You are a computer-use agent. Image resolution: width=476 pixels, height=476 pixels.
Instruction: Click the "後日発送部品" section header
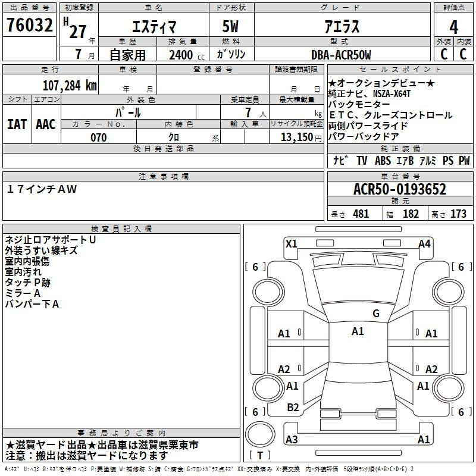point(164,148)
